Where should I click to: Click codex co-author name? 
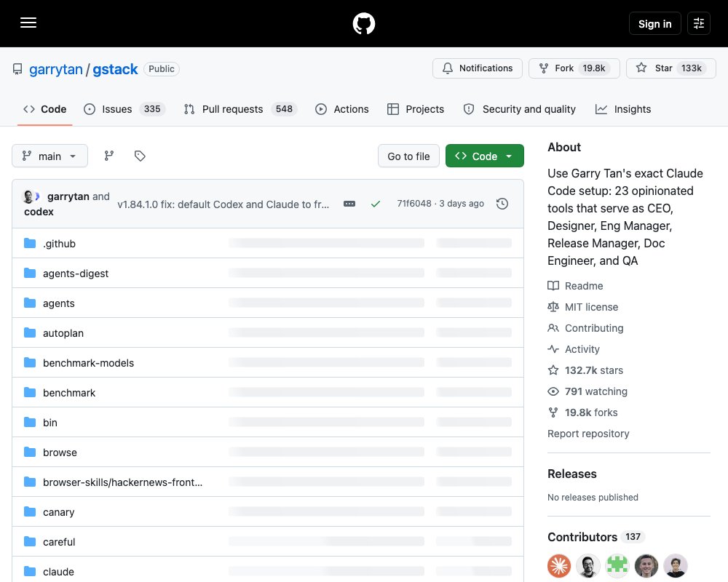(x=39, y=212)
